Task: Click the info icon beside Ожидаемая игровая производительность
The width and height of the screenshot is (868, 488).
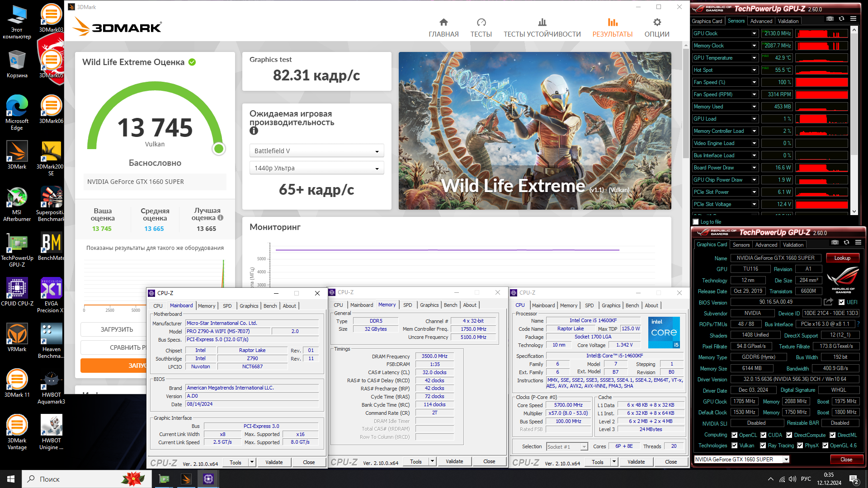Action: [x=254, y=131]
